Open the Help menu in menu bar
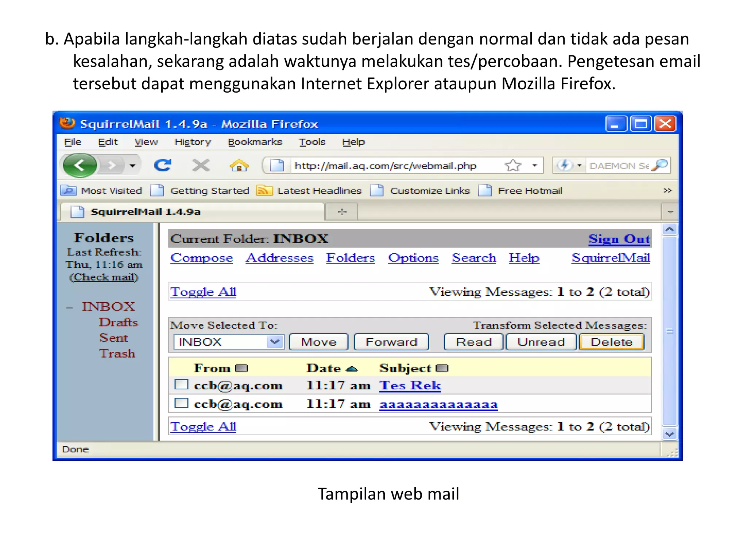747x560 pixels. pyautogui.click(x=353, y=142)
